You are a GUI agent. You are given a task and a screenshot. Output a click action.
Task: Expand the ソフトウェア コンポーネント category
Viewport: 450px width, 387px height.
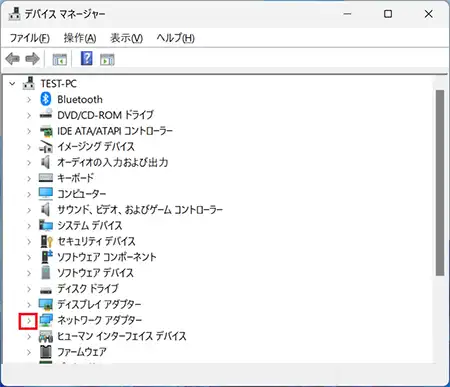[x=29, y=257]
